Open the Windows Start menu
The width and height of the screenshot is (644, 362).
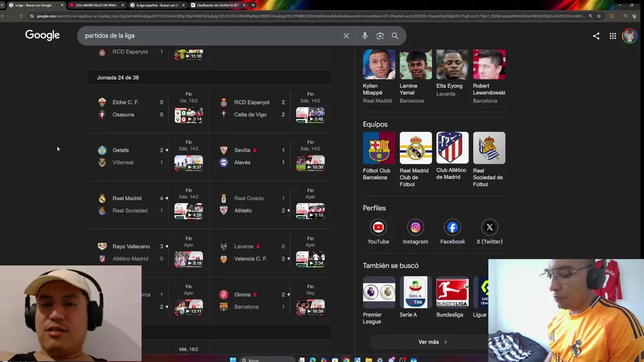click(x=233, y=360)
